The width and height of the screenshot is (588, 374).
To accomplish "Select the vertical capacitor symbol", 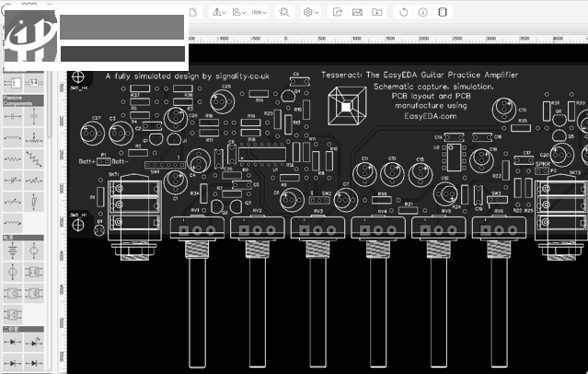I will coord(34,116).
